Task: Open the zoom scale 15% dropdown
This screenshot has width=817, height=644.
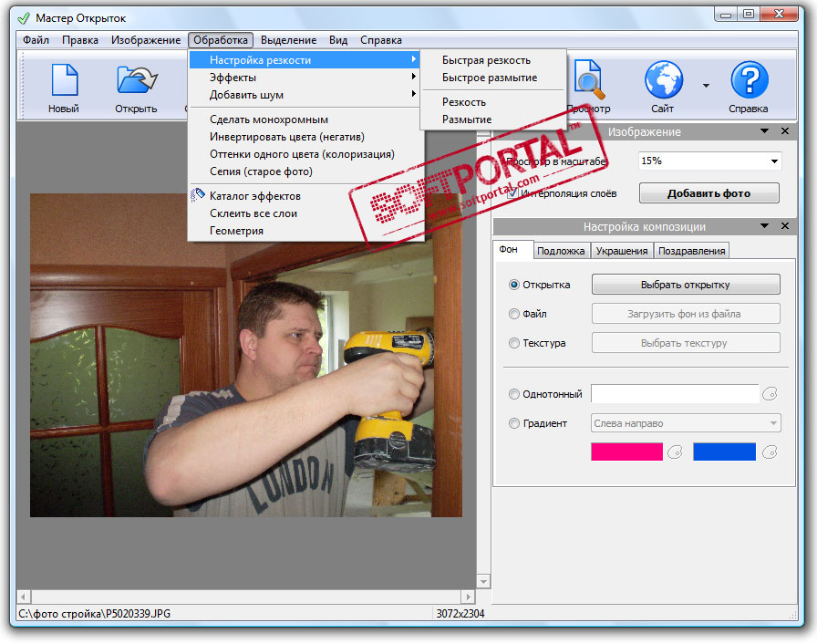Action: [774, 161]
